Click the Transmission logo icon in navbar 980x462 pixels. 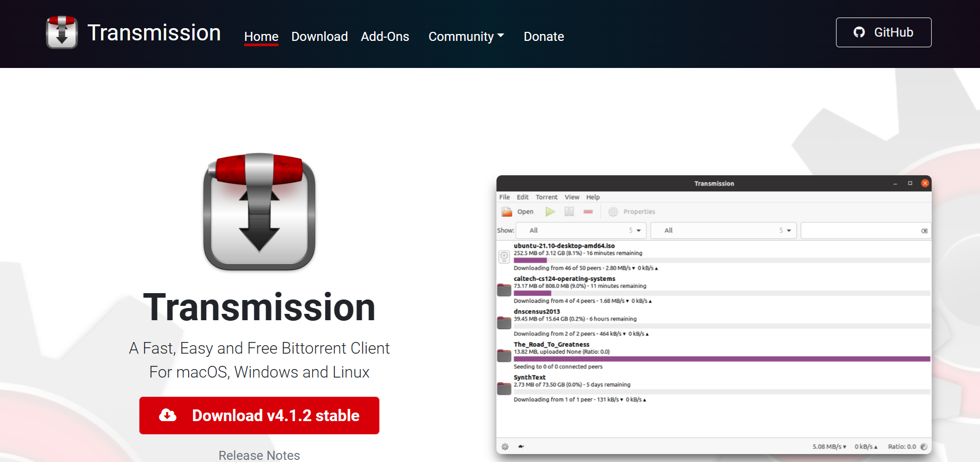[62, 32]
